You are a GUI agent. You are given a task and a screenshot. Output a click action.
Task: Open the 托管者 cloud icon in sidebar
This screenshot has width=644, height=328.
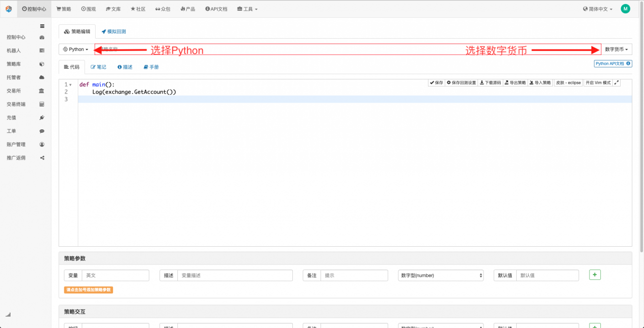(x=42, y=77)
